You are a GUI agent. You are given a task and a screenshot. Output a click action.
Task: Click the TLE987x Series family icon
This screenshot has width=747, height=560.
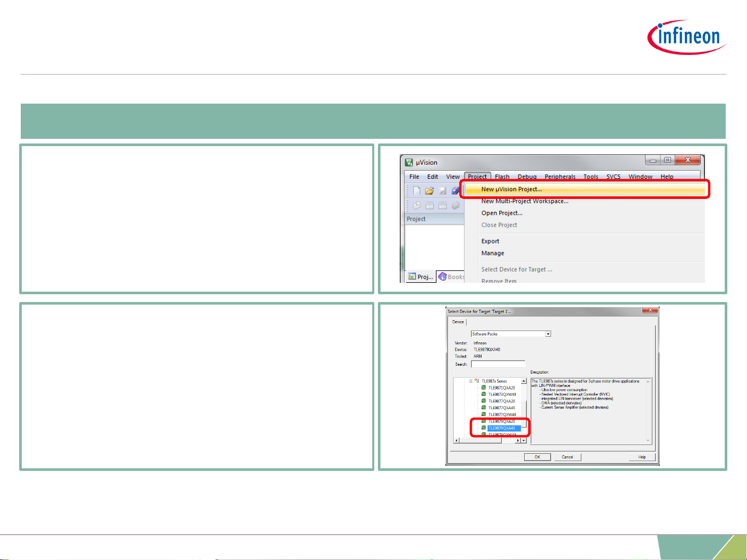pos(476,381)
